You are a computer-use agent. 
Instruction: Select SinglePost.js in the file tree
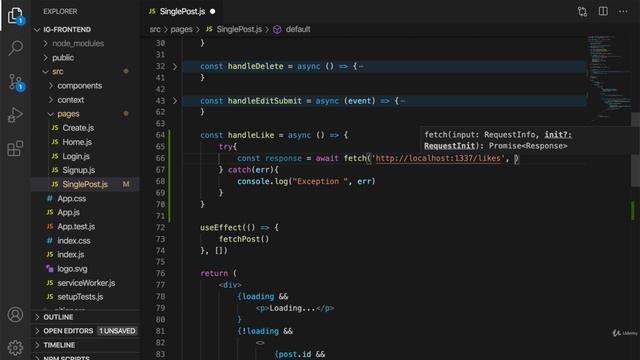click(x=86, y=184)
